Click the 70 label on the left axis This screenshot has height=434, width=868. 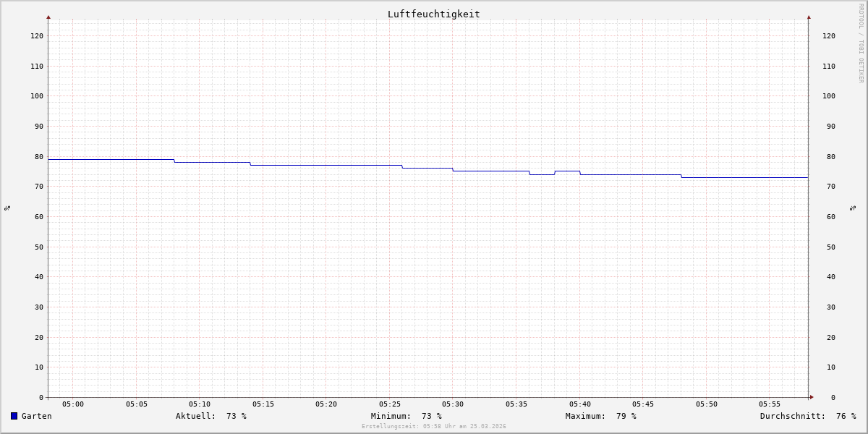tap(39, 186)
